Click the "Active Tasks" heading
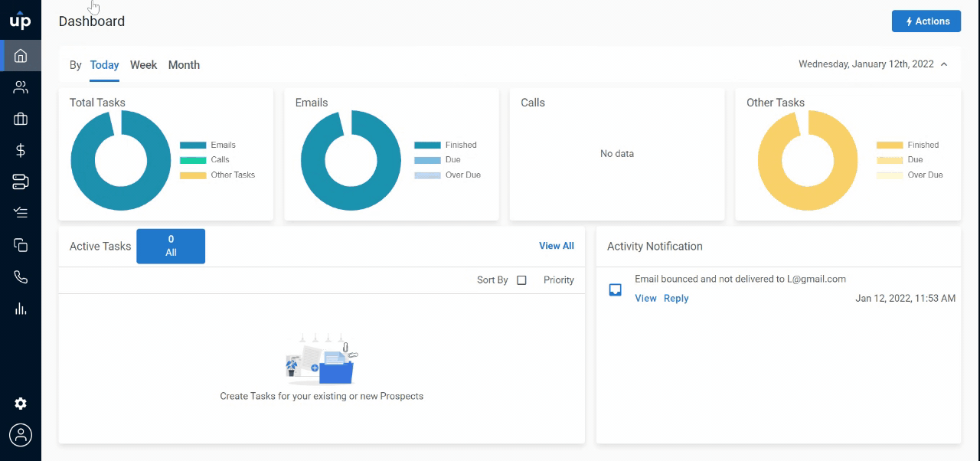980x461 pixels. click(x=100, y=247)
